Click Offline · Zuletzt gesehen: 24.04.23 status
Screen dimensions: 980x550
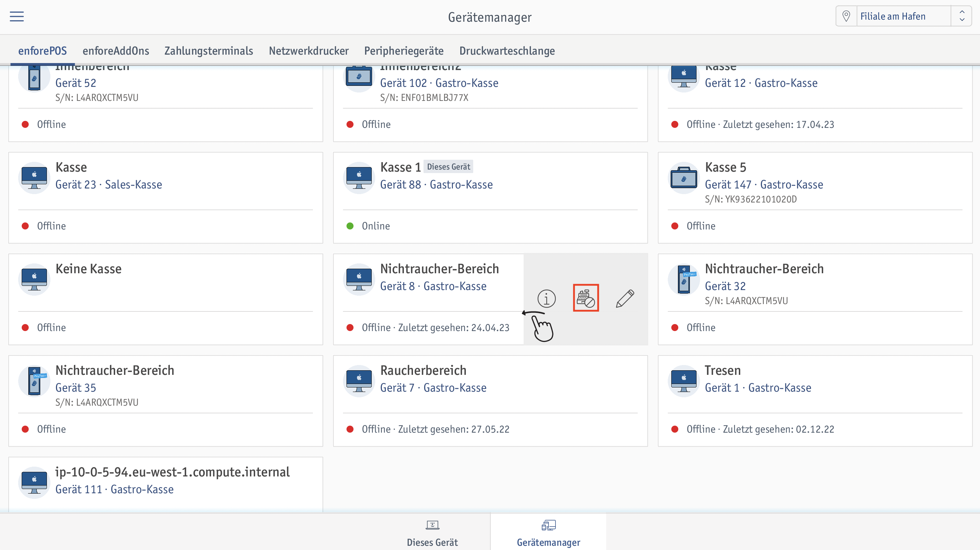point(435,328)
